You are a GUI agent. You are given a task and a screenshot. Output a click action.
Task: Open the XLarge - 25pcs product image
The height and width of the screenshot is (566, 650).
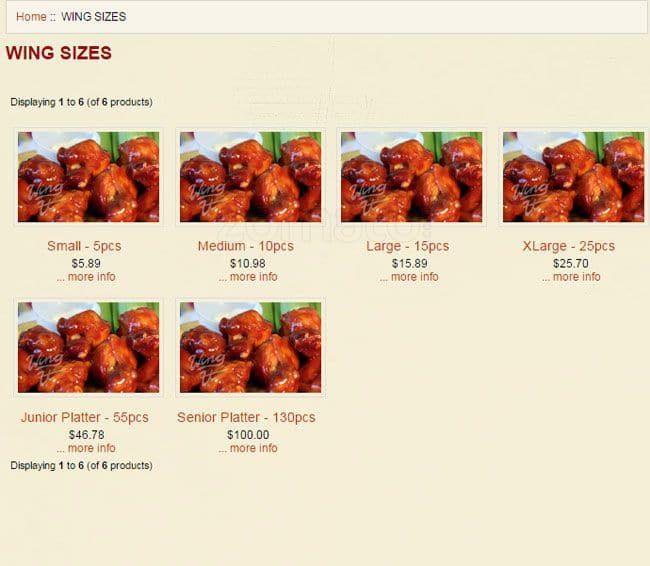[x=573, y=177]
